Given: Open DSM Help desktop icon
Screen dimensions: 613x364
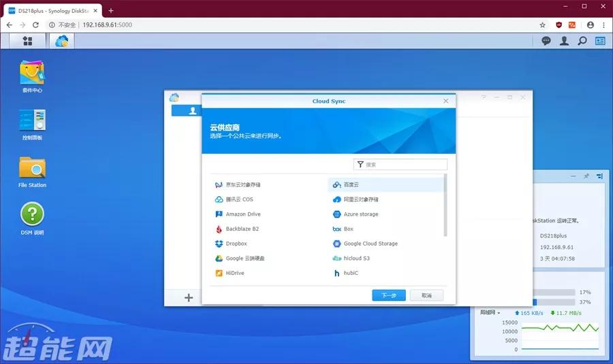Looking at the screenshot, I should point(32,218).
